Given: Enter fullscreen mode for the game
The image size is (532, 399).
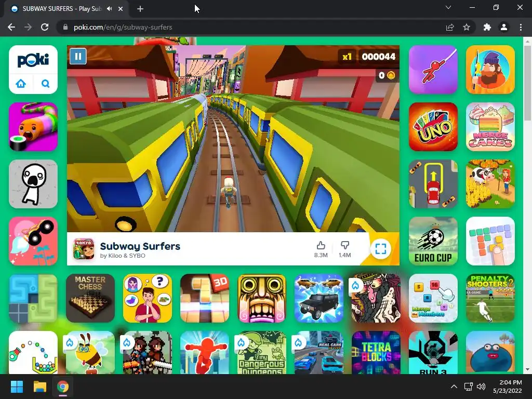Looking at the screenshot, I should (381, 249).
